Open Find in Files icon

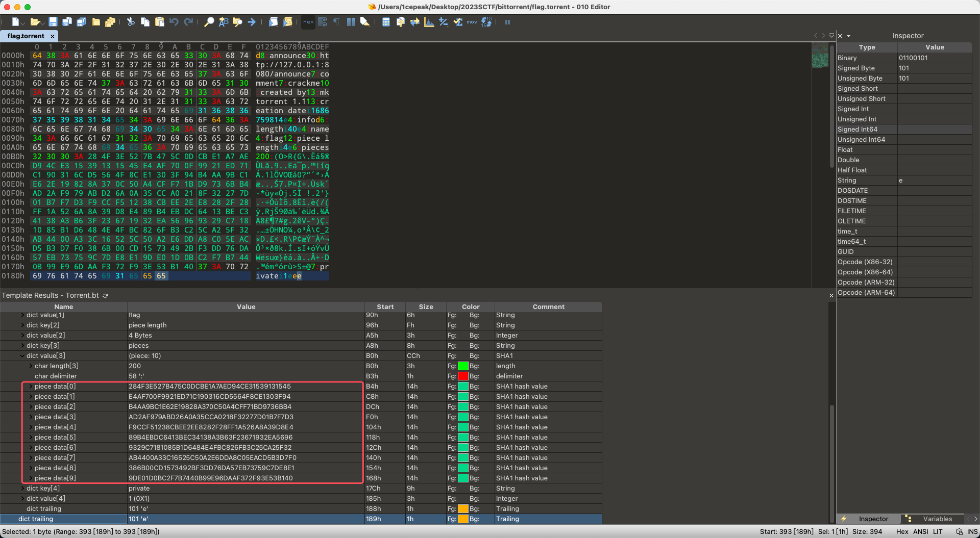[237, 22]
